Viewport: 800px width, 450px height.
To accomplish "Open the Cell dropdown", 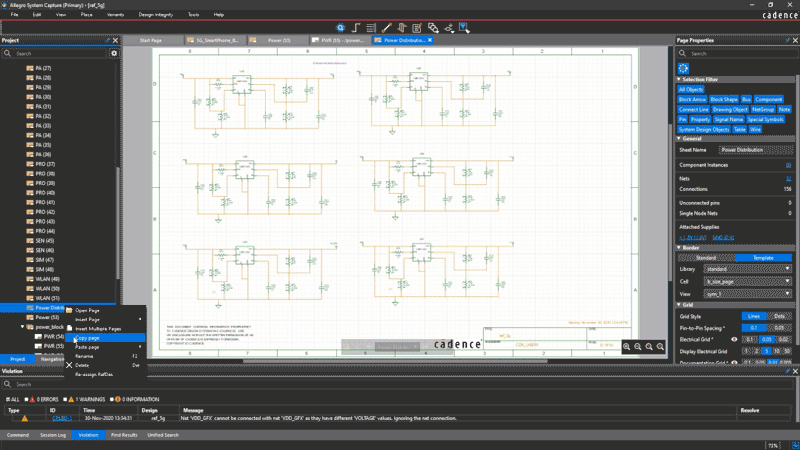I will point(747,282).
